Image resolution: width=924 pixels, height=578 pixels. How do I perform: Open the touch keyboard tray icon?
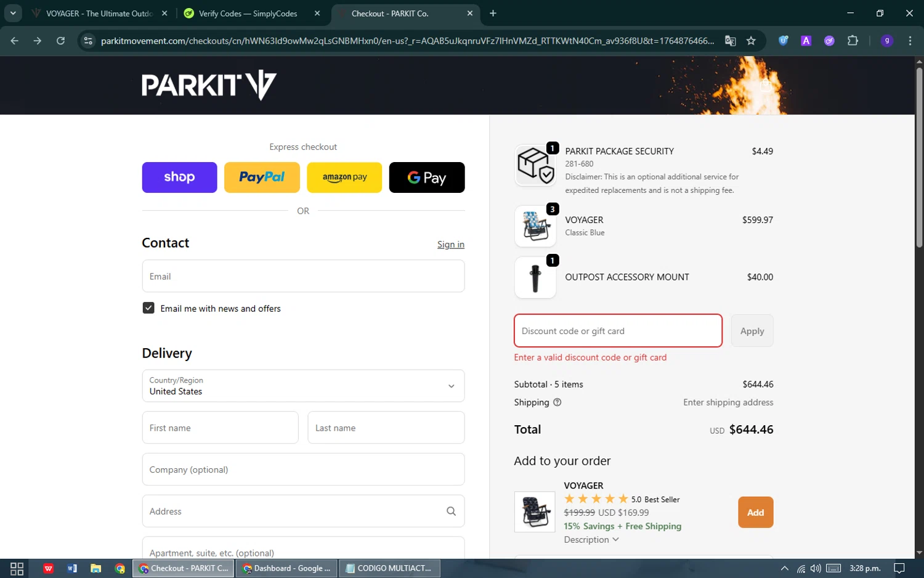click(x=833, y=568)
